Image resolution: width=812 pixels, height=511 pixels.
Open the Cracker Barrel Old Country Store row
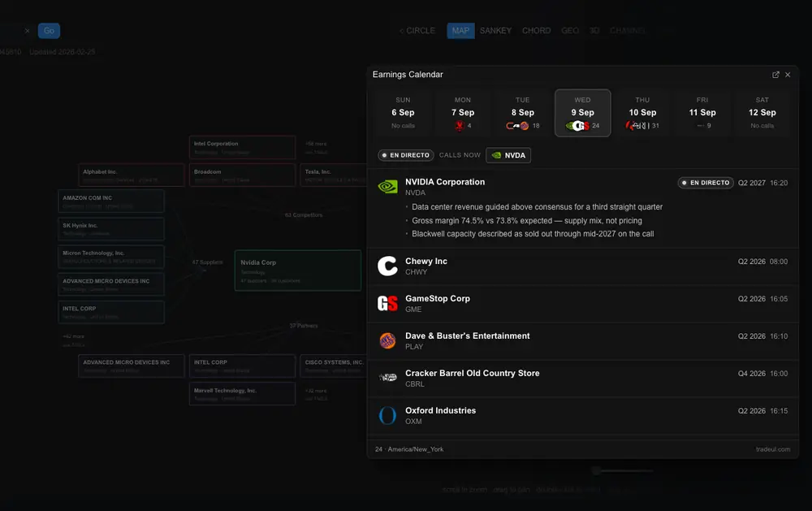click(582, 379)
